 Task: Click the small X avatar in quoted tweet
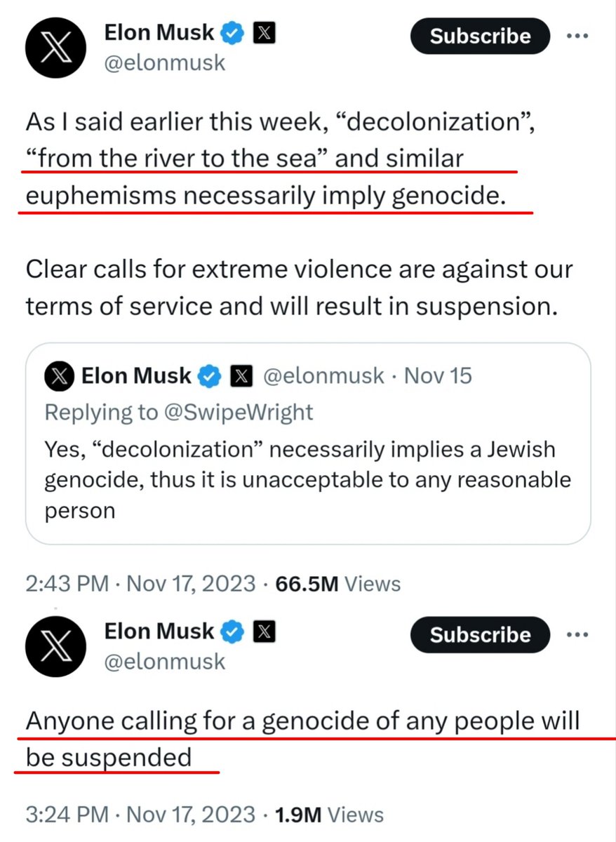click(59, 376)
